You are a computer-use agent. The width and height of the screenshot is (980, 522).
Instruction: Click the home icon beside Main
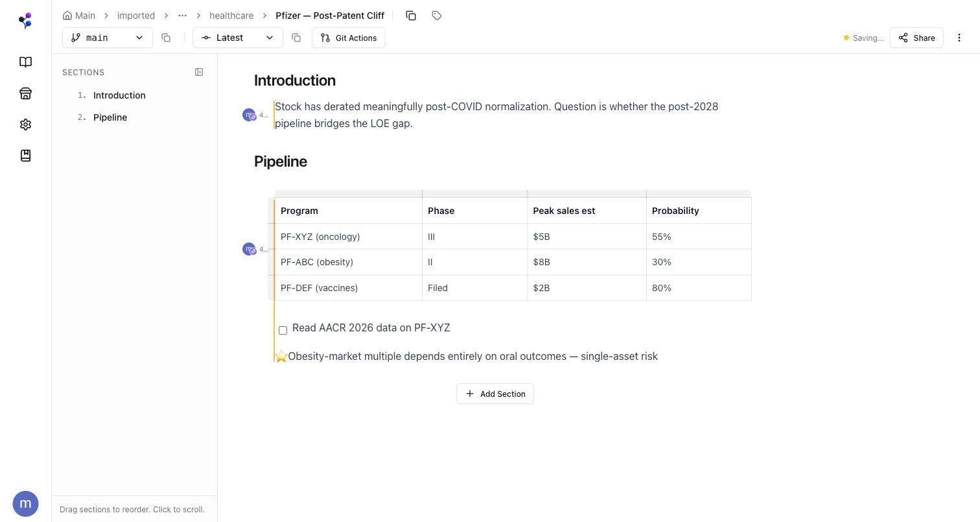[67, 16]
